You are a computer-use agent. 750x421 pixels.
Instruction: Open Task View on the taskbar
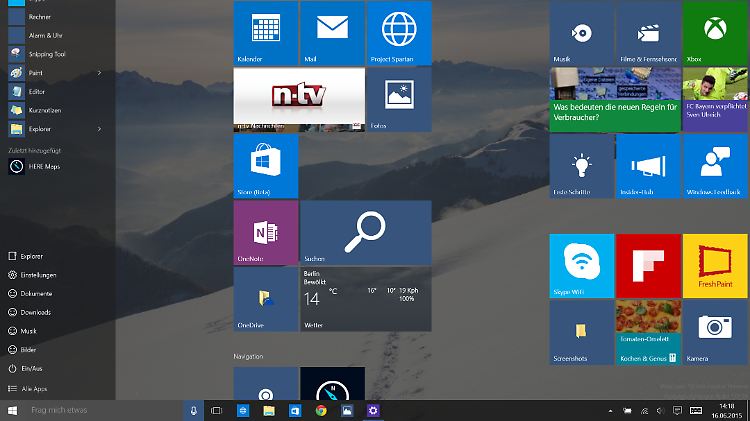[x=217, y=410]
